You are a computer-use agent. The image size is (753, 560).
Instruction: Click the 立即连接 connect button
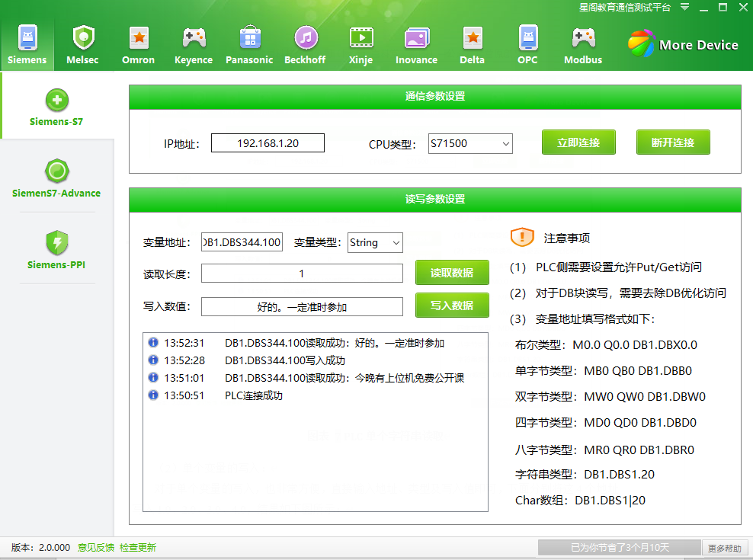(x=578, y=142)
